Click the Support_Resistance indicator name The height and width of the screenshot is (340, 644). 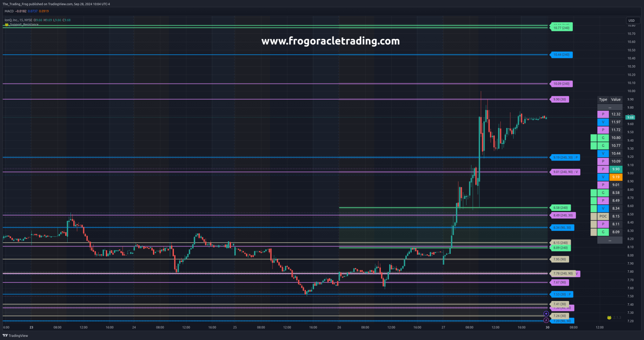[24, 25]
